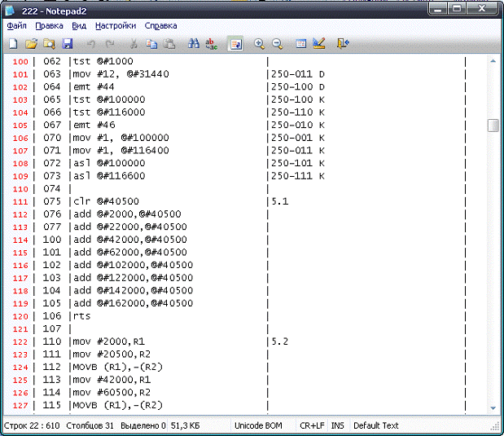Open the syntax scheme selection icon

pos(300,43)
